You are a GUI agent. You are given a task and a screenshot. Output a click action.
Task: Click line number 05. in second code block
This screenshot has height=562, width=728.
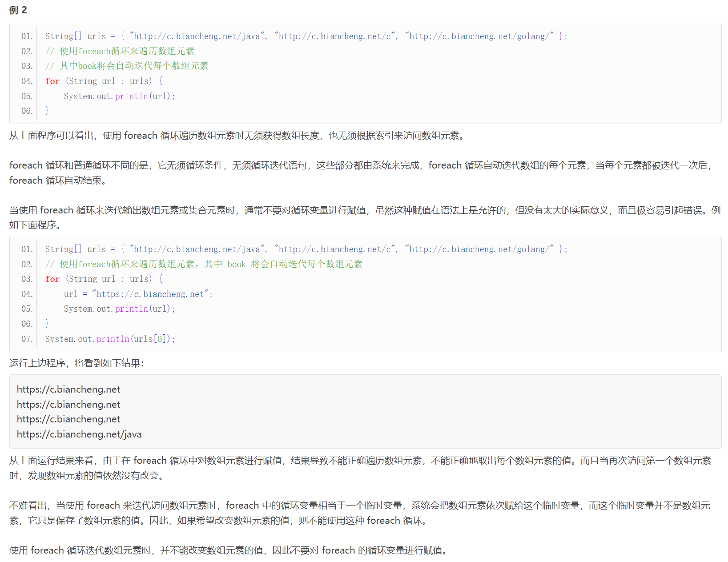(x=27, y=309)
